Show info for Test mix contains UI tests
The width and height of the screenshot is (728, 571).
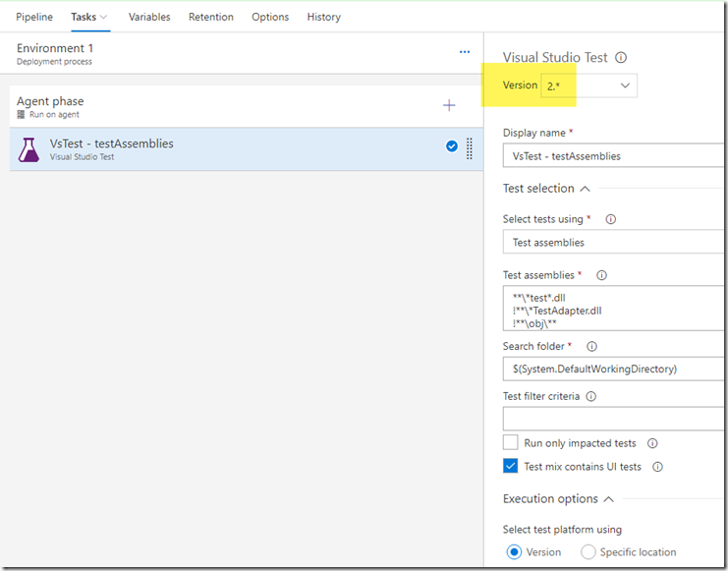click(658, 467)
